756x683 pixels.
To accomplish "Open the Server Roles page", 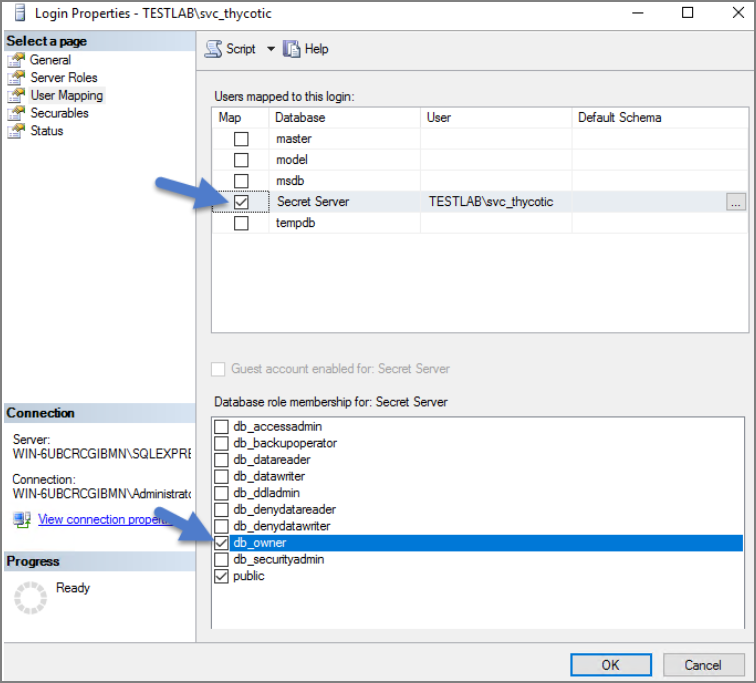I will coord(64,78).
